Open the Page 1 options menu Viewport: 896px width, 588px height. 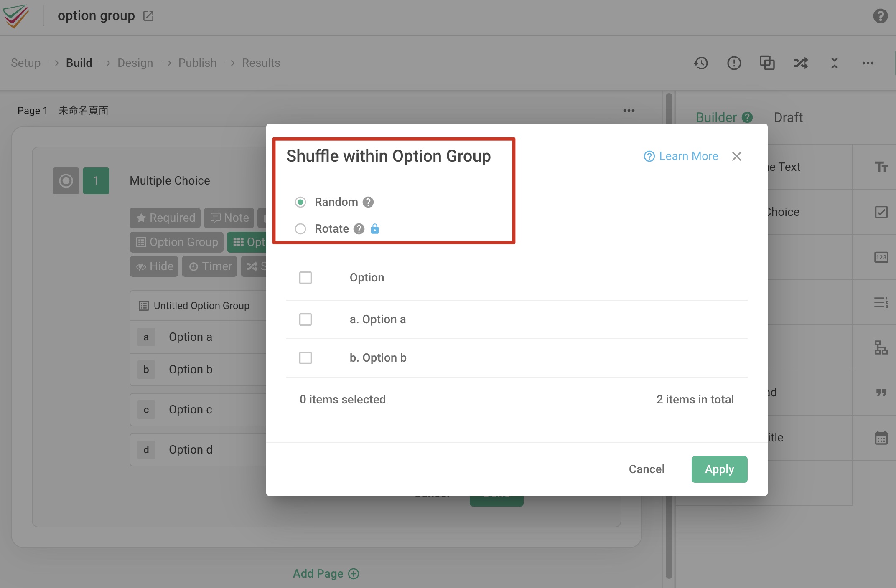click(629, 110)
